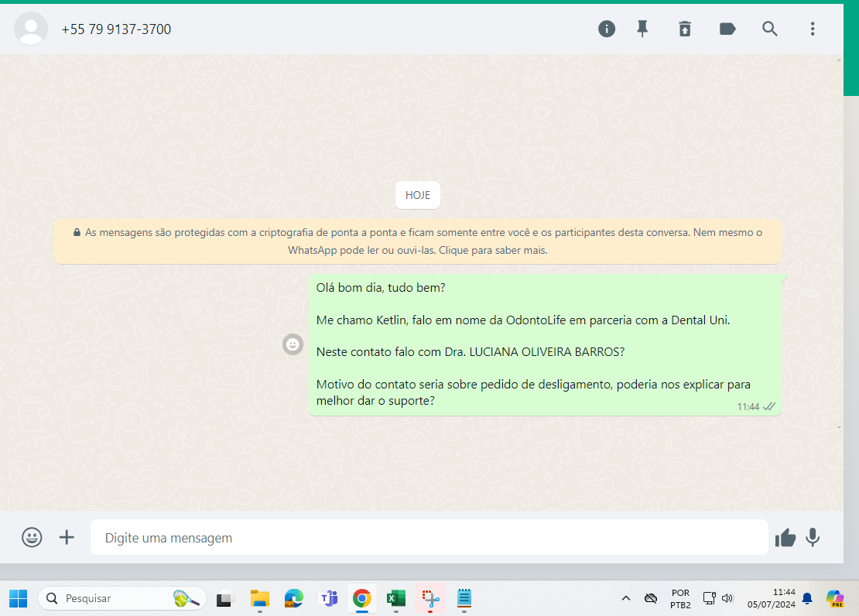This screenshot has height=616, width=859.
Task: Switch POR PTB2 keyboard language indicator
Action: (x=680, y=598)
